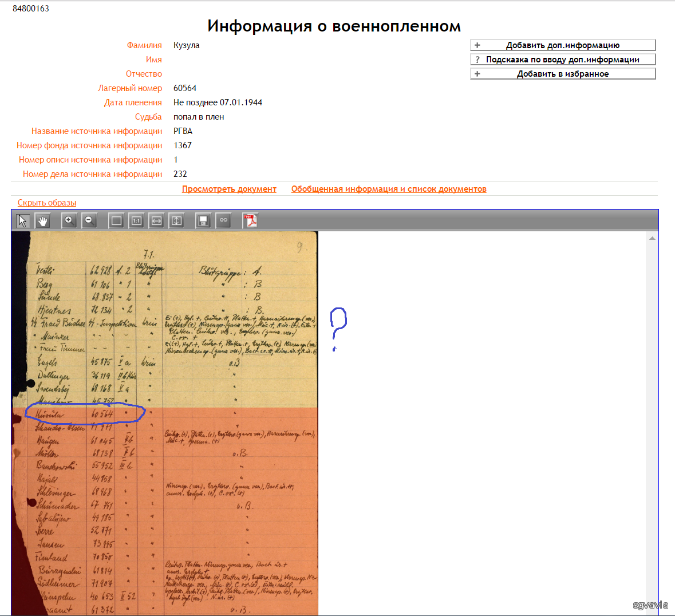Click the 'Судьба' label

click(148, 117)
